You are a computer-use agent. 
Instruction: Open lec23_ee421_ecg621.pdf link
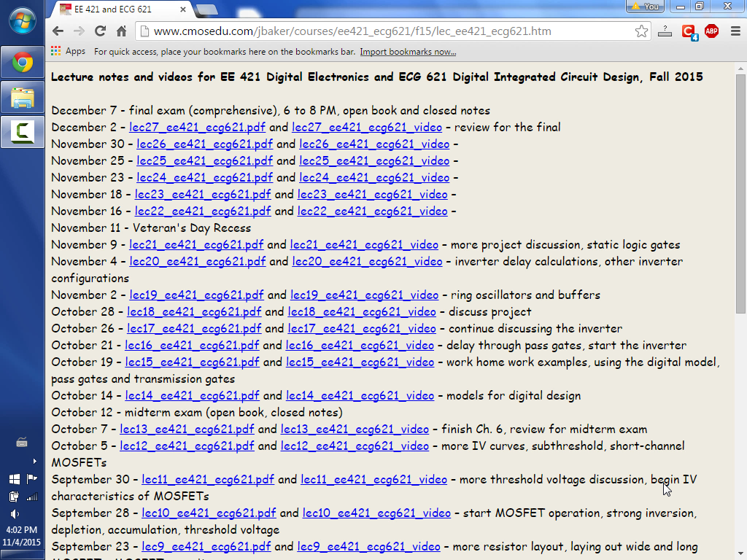point(203,194)
